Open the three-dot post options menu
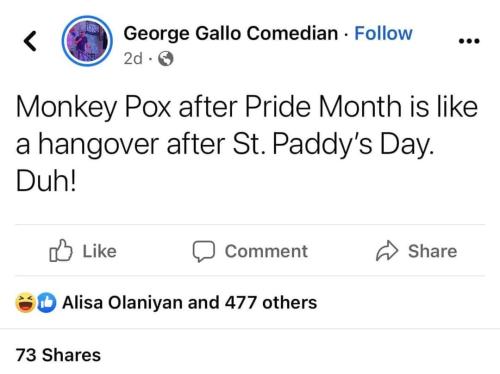Screen dimensions: 500x374 469,41
